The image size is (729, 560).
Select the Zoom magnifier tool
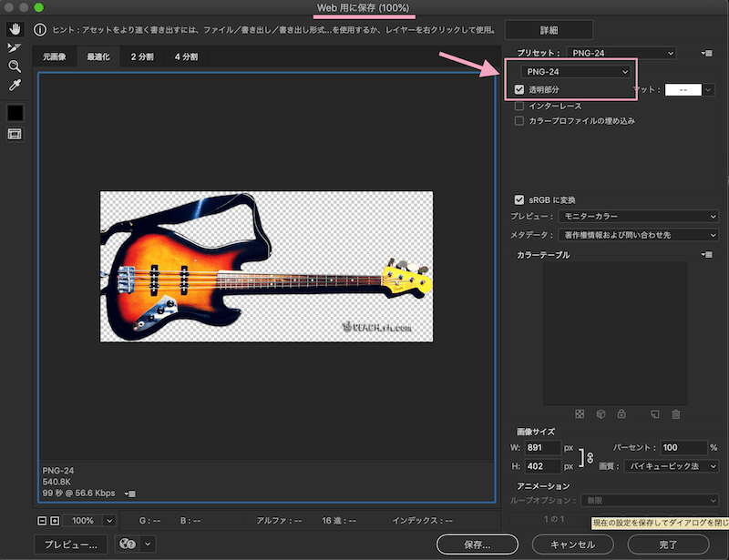pos(15,66)
